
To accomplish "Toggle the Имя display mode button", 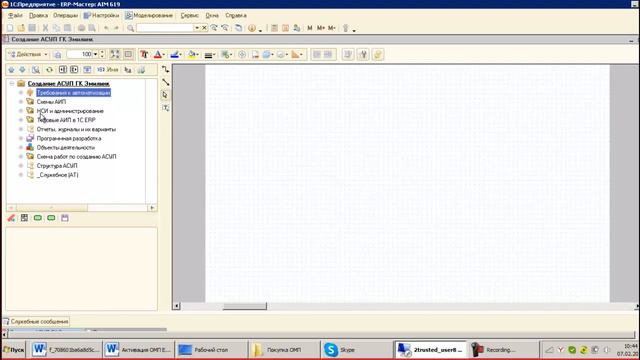I will (x=107, y=70).
